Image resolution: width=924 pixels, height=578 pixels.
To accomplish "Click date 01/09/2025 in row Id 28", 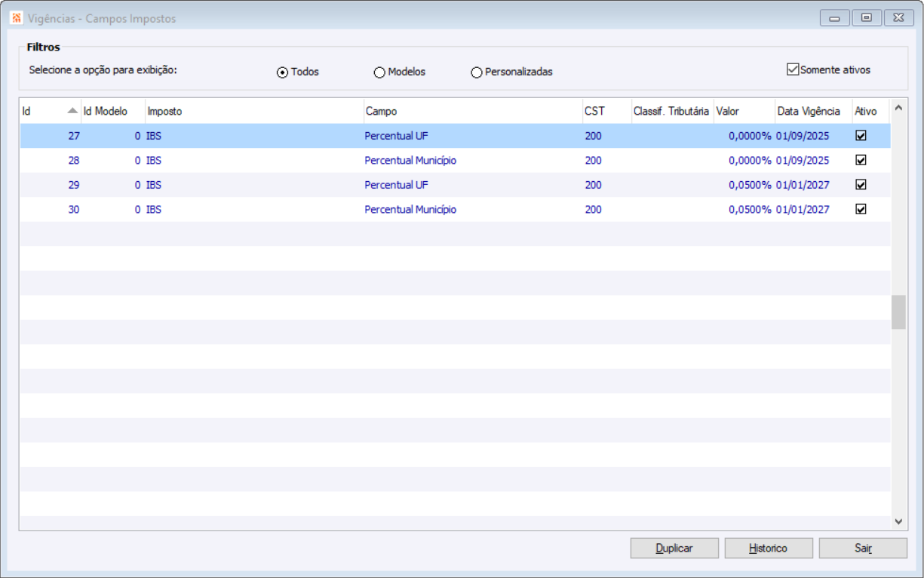I will point(803,160).
